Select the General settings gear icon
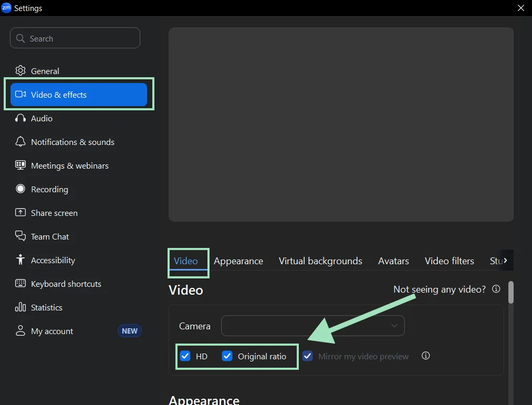This screenshot has height=405, width=532. point(20,70)
